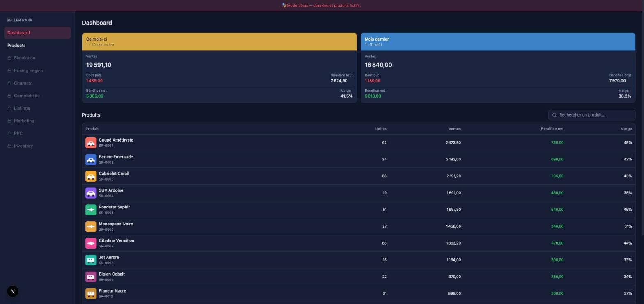Select Inventory in the sidebar

[x=37, y=146]
